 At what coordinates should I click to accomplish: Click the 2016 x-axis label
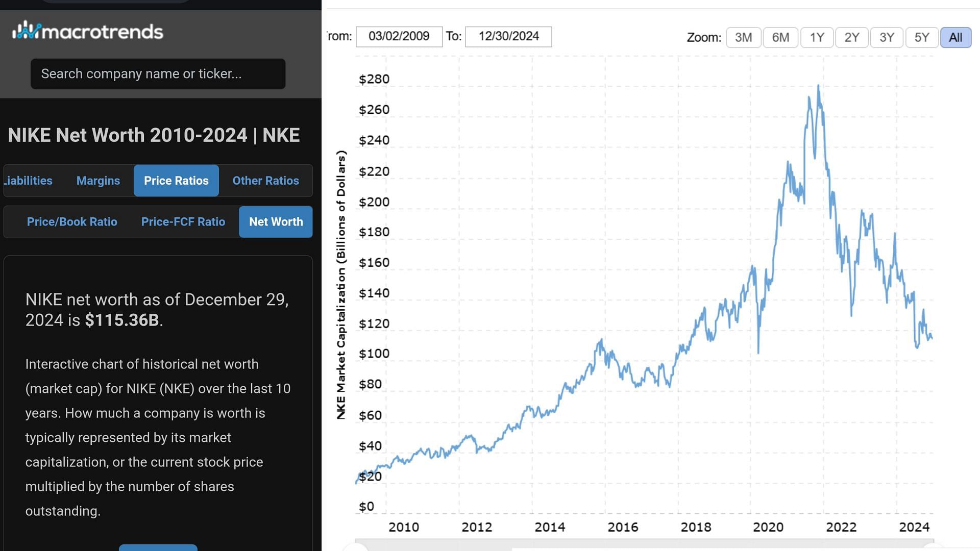point(623,527)
